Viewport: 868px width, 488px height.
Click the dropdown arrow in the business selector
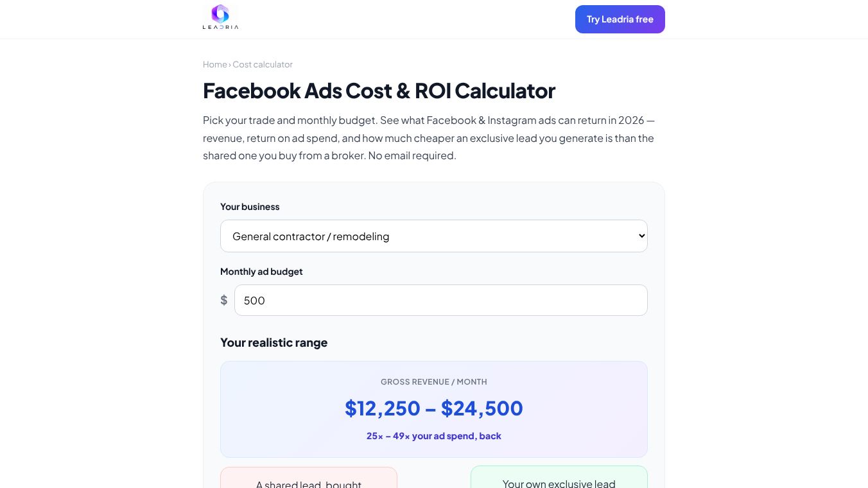tap(641, 236)
